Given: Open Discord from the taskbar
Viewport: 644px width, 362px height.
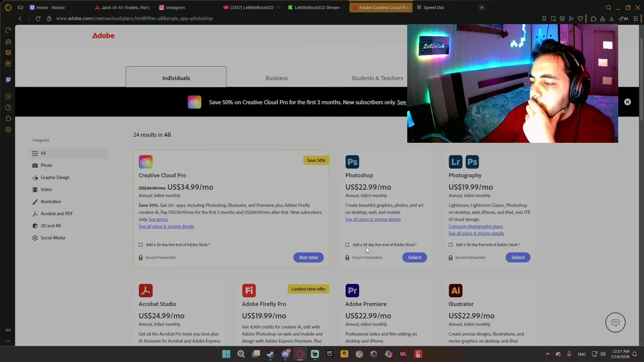Looking at the screenshot, I should point(285,354).
